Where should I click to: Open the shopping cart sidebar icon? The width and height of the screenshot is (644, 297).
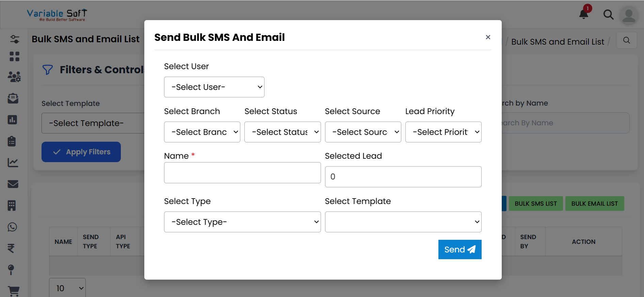14,291
